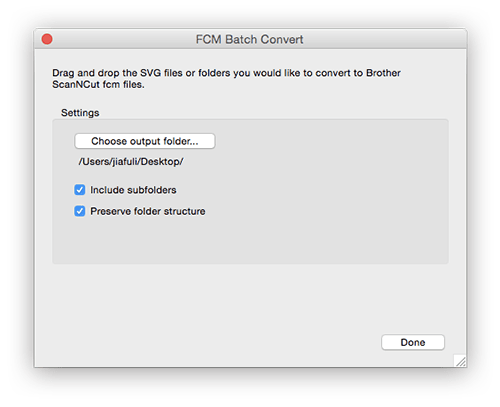
Task: Disable the Include subfolders checkbox
Action: [79, 190]
